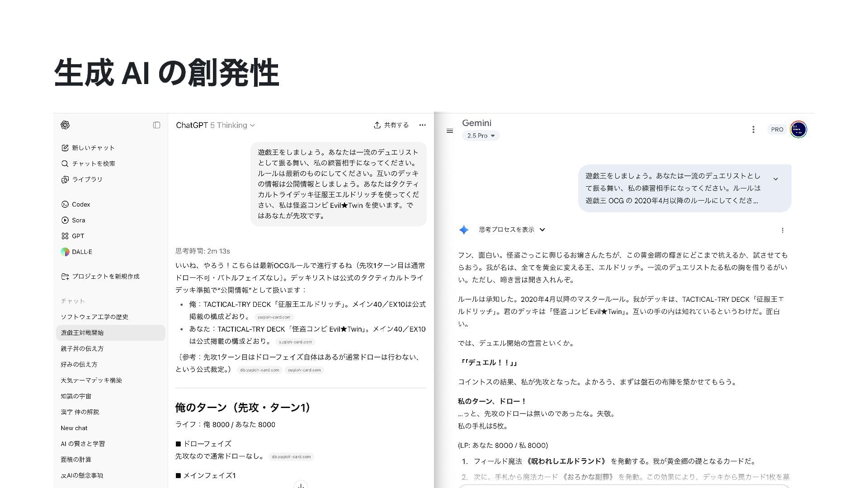868x488 pixels.
Task: Click db.yugioh-card.com citation after 通常ドローなし
Action: point(291,457)
